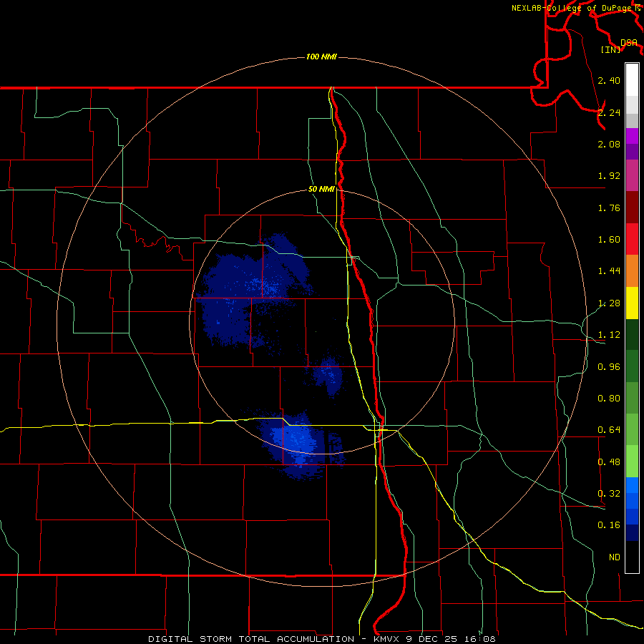Click the 2.24 legend value

[x=609, y=112]
